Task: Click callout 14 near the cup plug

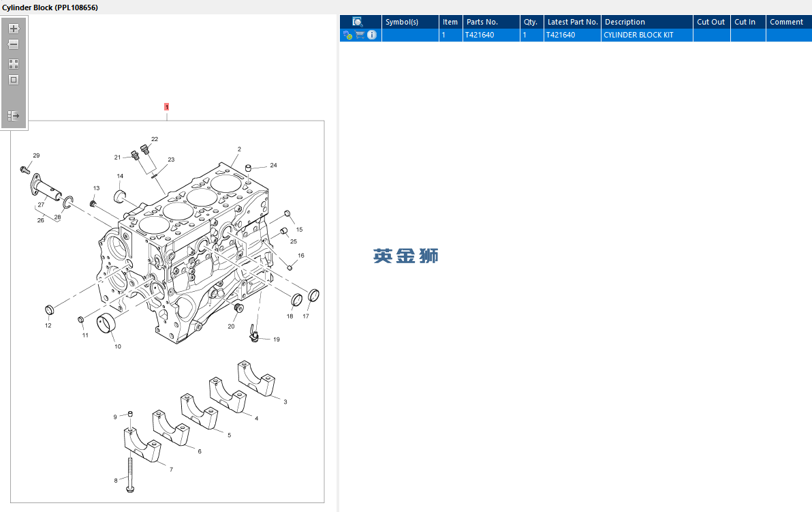Action: coord(120,176)
